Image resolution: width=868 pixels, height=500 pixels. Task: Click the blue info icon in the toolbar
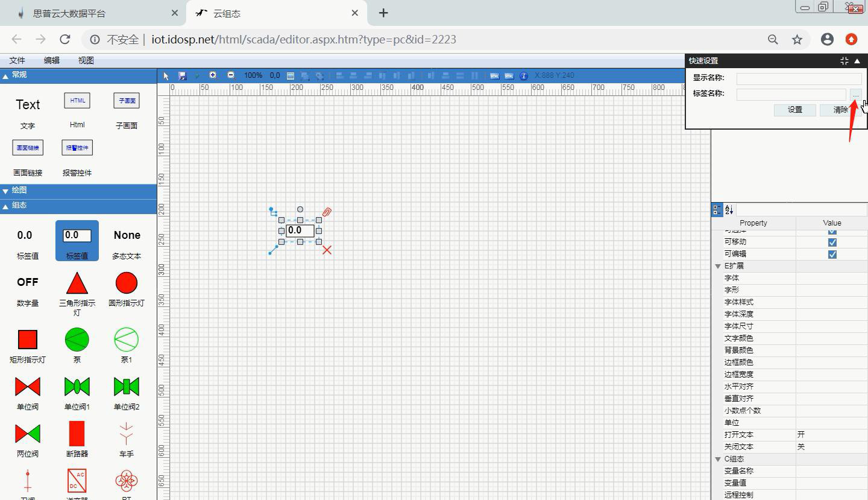(524, 76)
